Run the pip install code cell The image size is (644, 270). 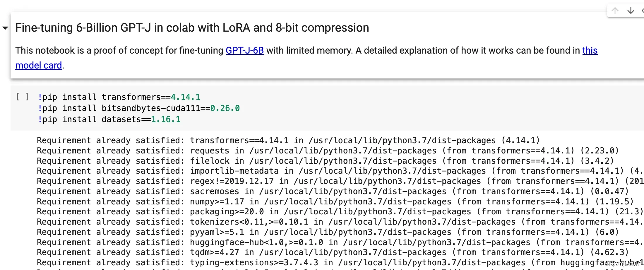click(x=22, y=97)
